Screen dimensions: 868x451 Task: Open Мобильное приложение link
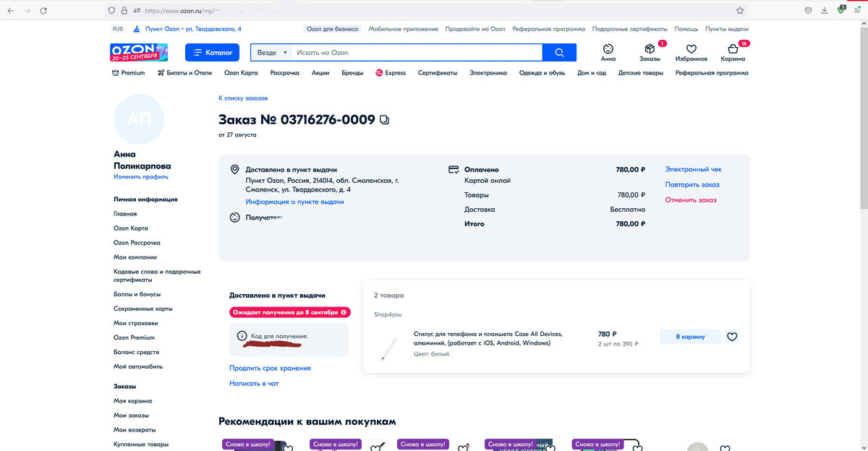[403, 29]
